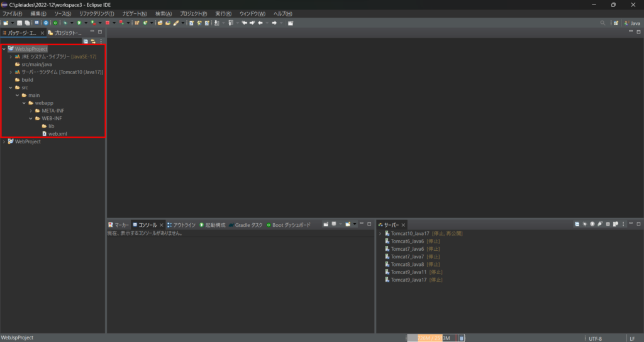Select the Java perspective button
The image size is (644, 342).
click(x=631, y=23)
